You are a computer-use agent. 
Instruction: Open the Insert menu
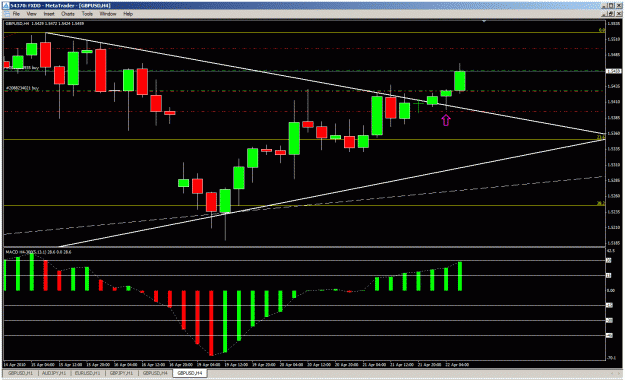point(49,14)
